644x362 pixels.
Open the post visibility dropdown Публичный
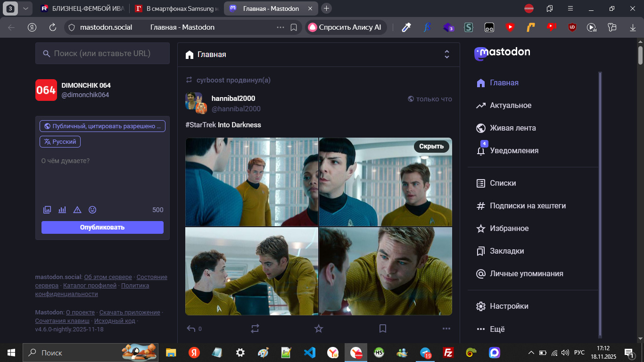tap(102, 126)
